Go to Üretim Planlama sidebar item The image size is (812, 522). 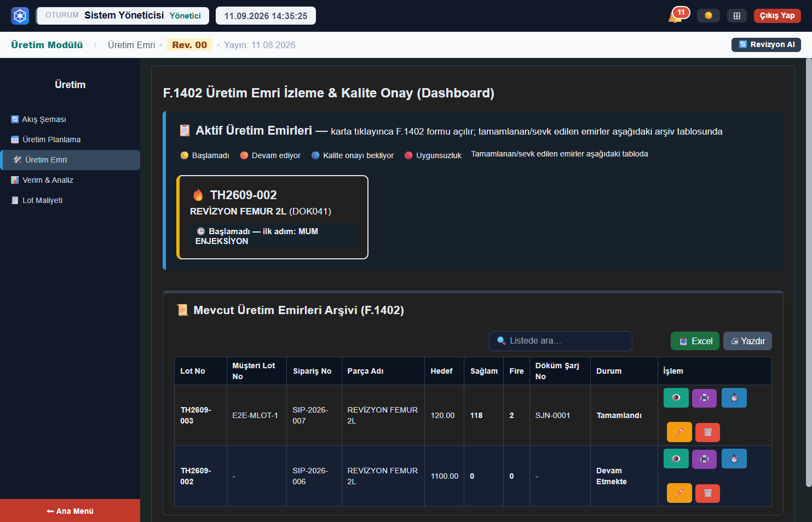coord(70,140)
